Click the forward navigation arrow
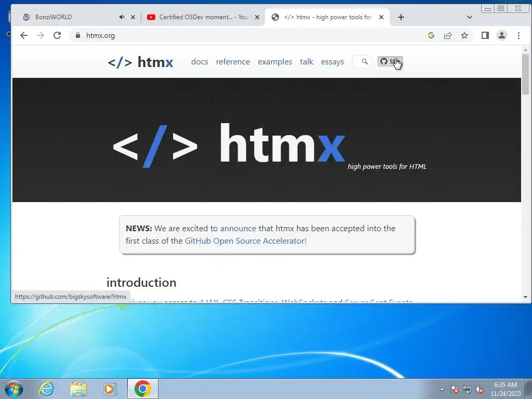 pos(41,35)
